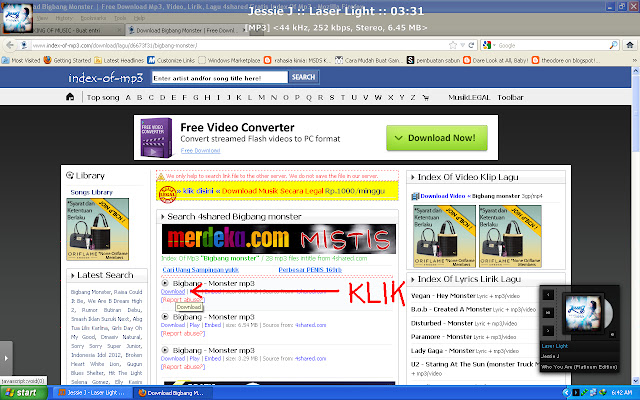Expand hidden system tray icons arrow
The width and height of the screenshot is (640, 400).
point(565,393)
